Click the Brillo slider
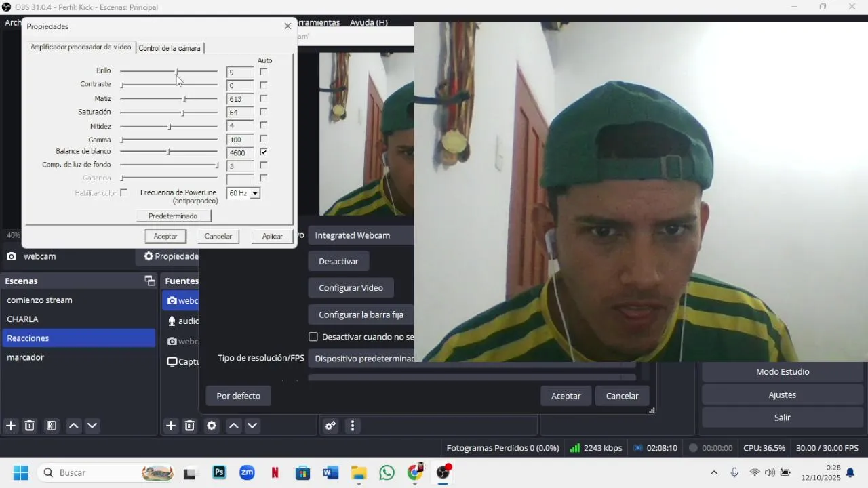Image resolution: width=868 pixels, height=488 pixels. [x=169, y=71]
